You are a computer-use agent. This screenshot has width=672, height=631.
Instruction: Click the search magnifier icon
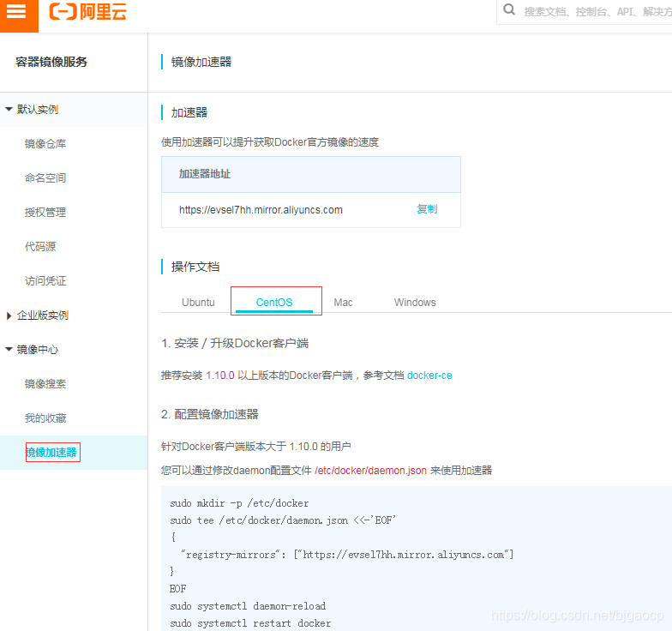pos(509,9)
